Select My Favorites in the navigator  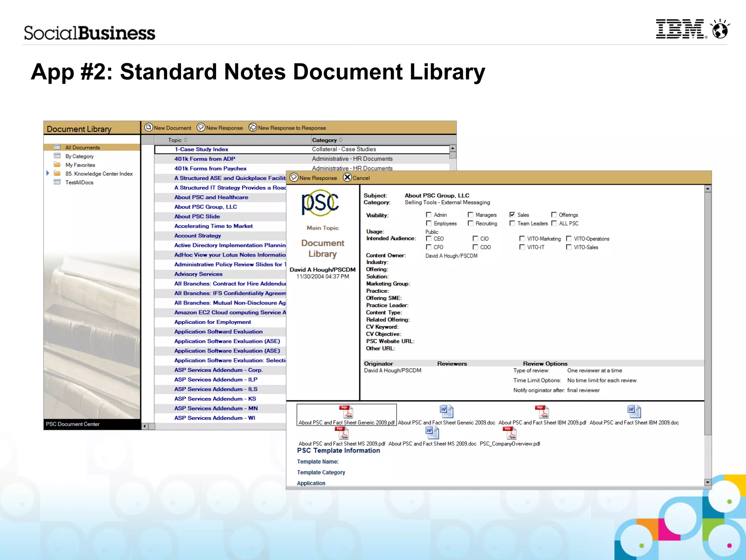point(80,165)
